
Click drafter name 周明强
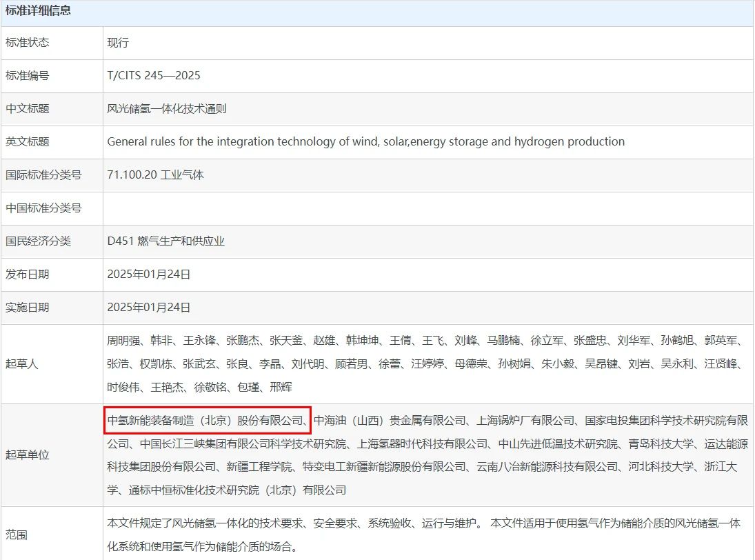tap(123, 341)
